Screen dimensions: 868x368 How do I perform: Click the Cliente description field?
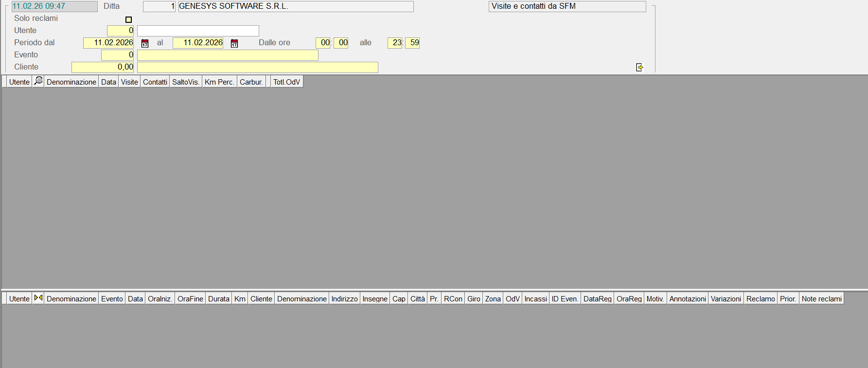[257, 67]
